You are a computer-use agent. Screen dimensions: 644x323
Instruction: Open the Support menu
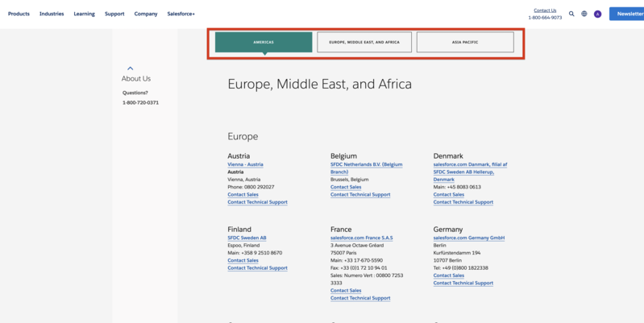click(114, 14)
